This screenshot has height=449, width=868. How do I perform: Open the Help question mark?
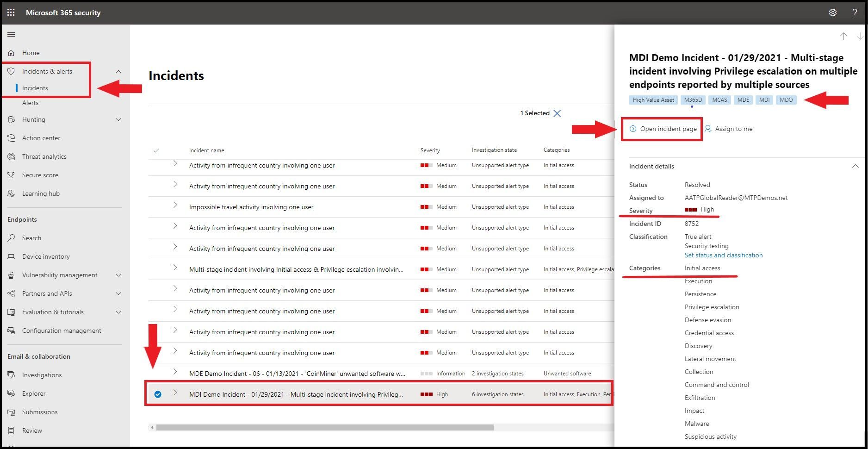(x=855, y=12)
